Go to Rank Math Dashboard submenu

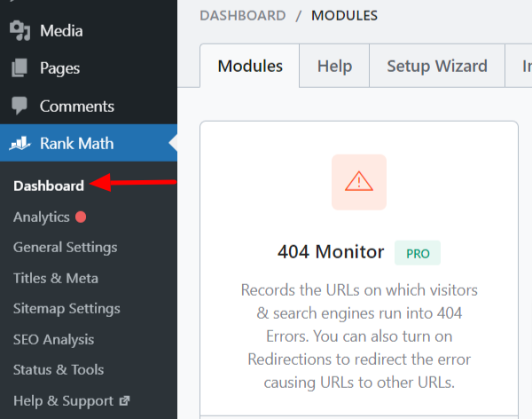pos(49,186)
